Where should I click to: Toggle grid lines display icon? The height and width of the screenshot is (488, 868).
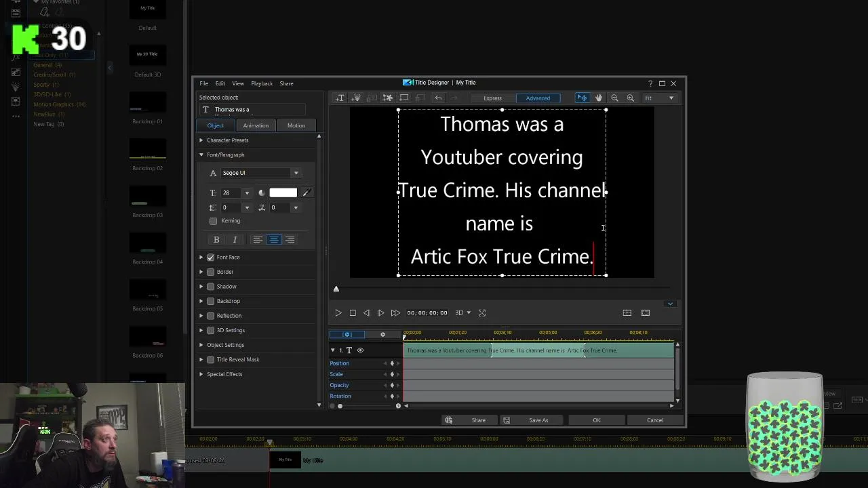coord(627,312)
